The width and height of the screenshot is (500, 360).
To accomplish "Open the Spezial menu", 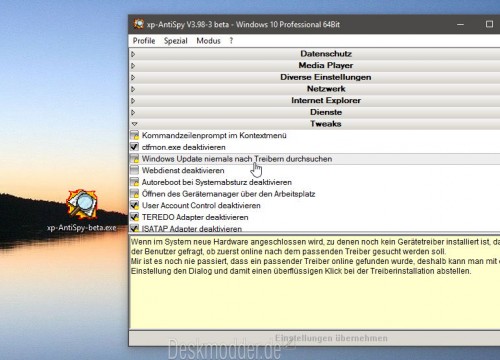I will tap(176, 41).
